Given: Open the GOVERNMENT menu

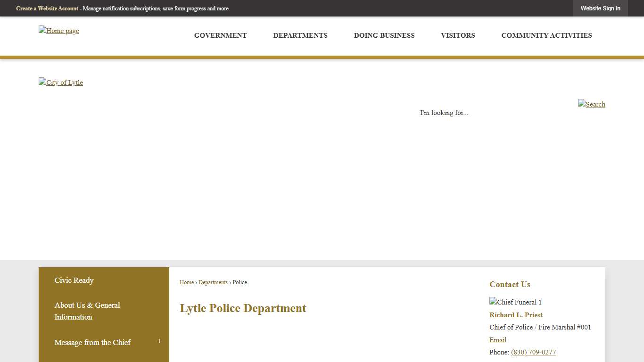Looking at the screenshot, I should (220, 35).
